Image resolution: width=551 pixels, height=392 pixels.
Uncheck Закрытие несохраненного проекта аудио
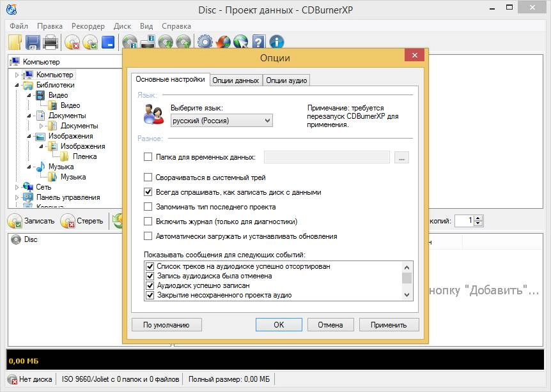coord(150,295)
